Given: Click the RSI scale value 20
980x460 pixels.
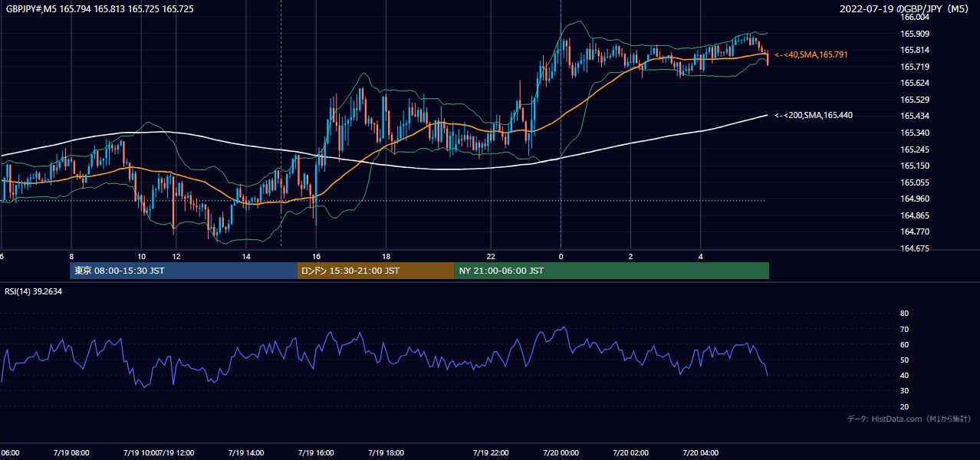Looking at the screenshot, I should pos(904,406).
